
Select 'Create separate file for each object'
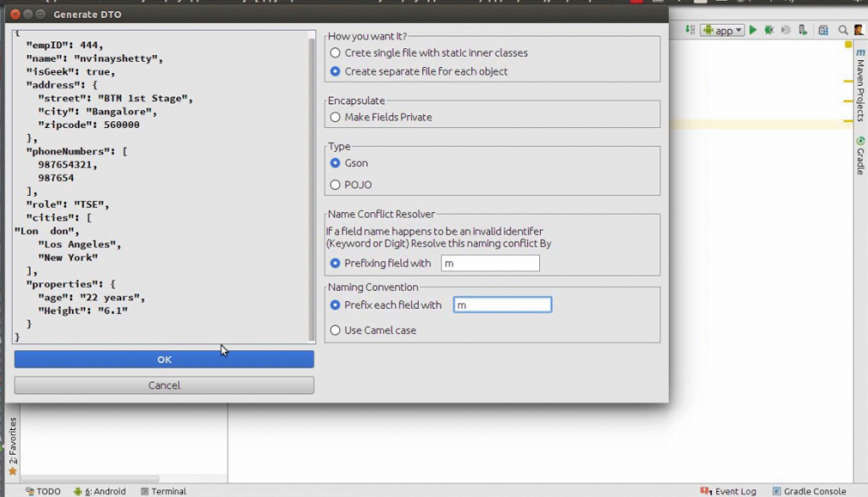(337, 71)
